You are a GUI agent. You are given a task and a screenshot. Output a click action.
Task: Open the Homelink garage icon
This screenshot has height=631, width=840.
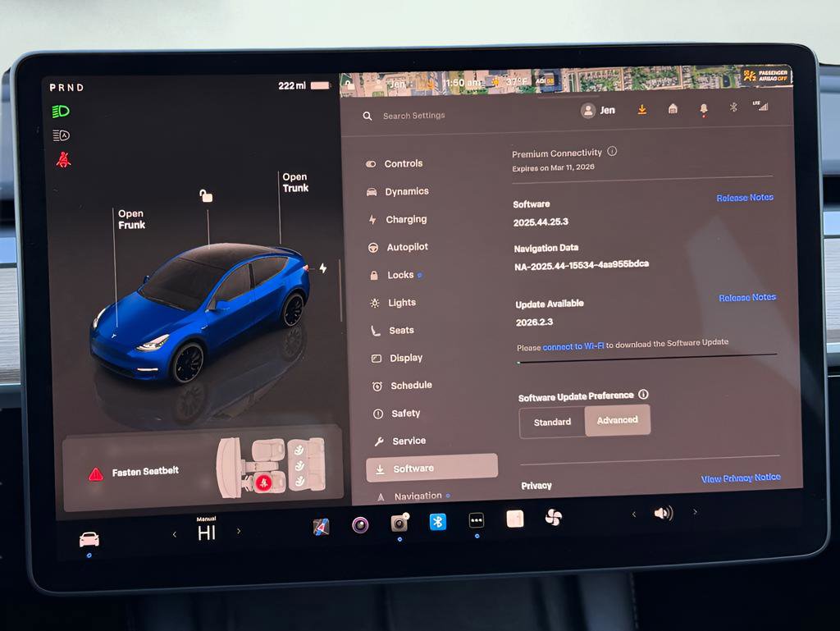click(673, 108)
